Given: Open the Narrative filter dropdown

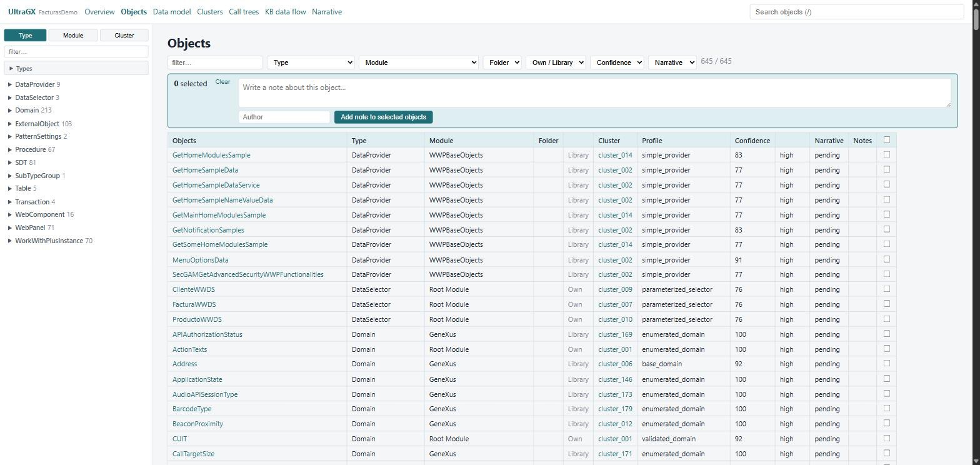Looking at the screenshot, I should [x=672, y=62].
